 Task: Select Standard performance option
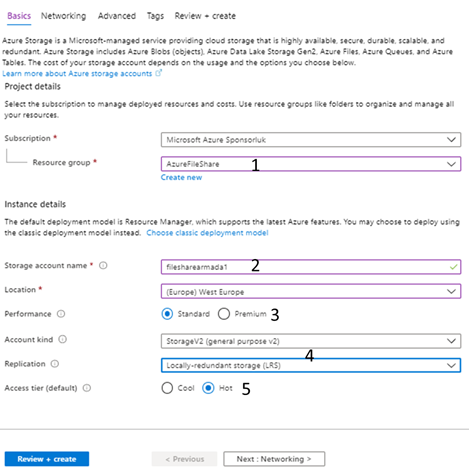pos(167,314)
